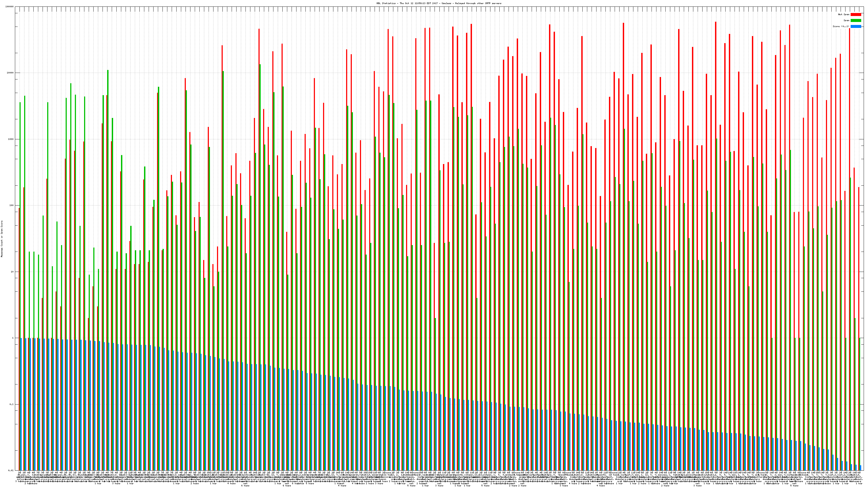This screenshot has width=868, height=488.
Task: Click the 100000 y-axis tick label
Action: 10,7
